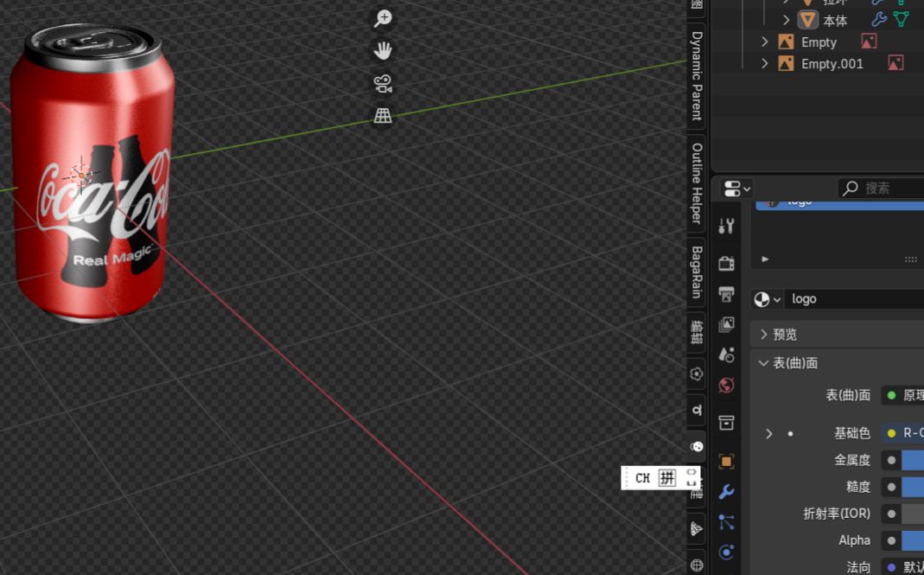Image resolution: width=924 pixels, height=575 pixels.
Task: Click green mesh data icon on 本体 row
Action: (x=901, y=20)
